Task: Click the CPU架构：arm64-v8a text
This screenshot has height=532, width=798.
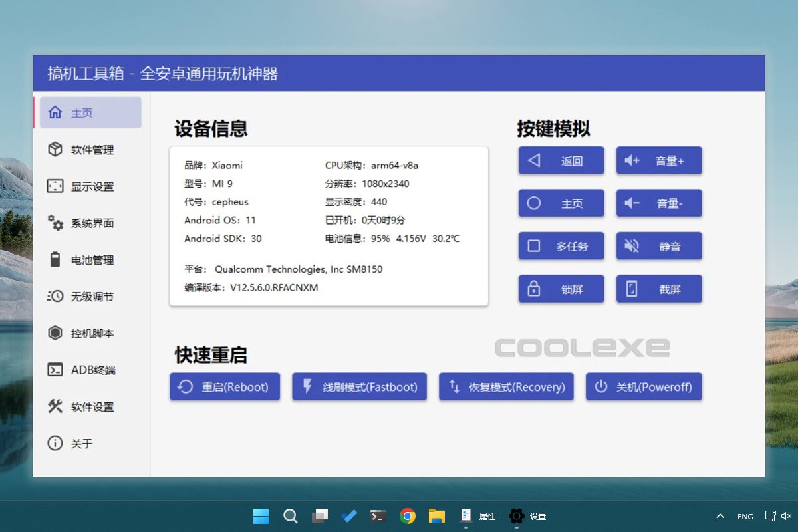Action: [x=372, y=165]
